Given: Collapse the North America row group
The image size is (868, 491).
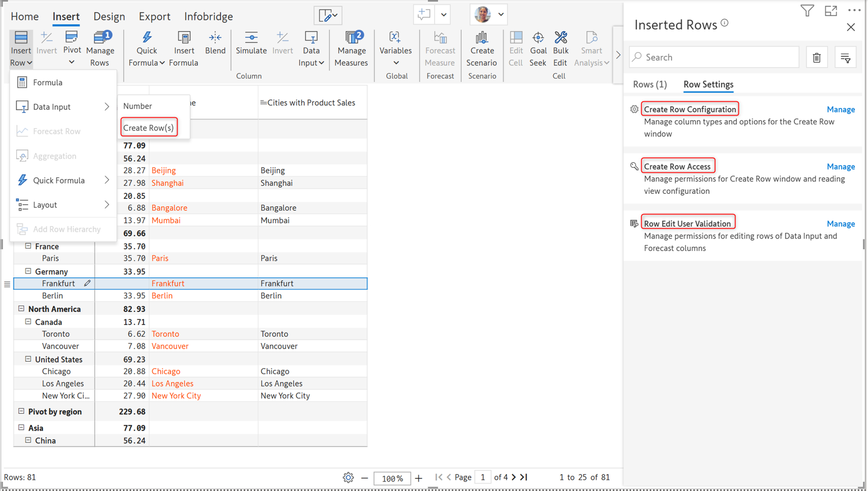Looking at the screenshot, I should pyautogui.click(x=21, y=309).
